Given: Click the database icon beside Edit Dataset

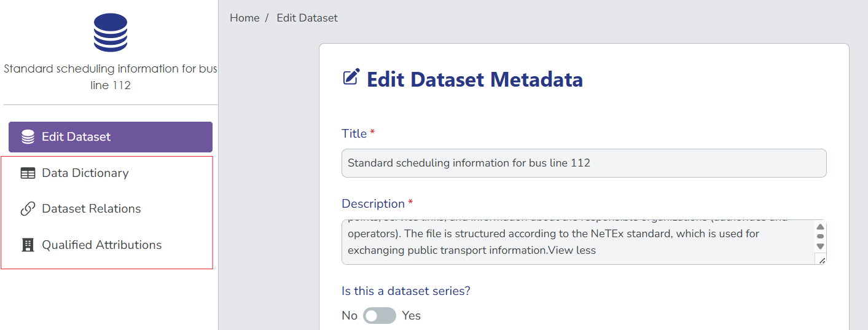Looking at the screenshot, I should point(28,137).
